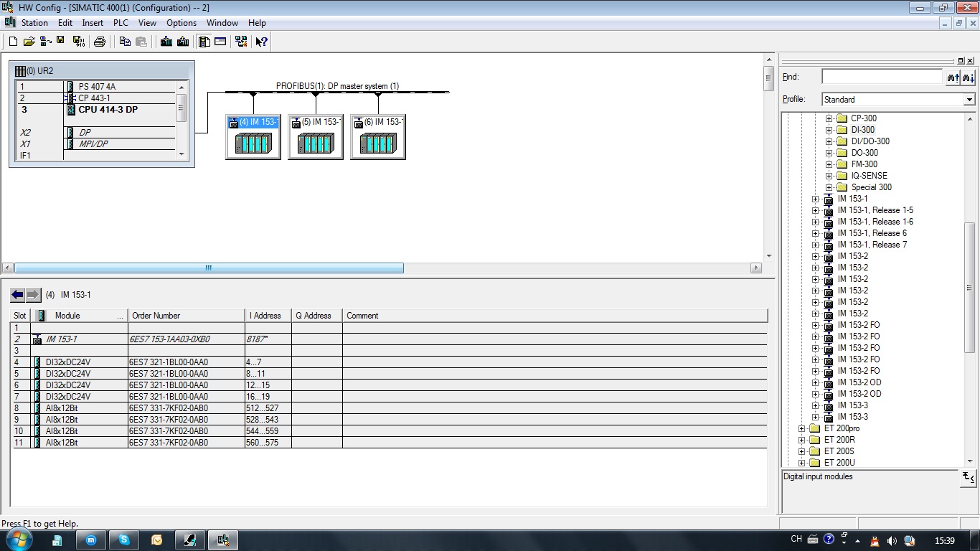The width and height of the screenshot is (980, 551).
Task: Select the IM 153-1, Release 1-5 entry
Action: coord(875,210)
